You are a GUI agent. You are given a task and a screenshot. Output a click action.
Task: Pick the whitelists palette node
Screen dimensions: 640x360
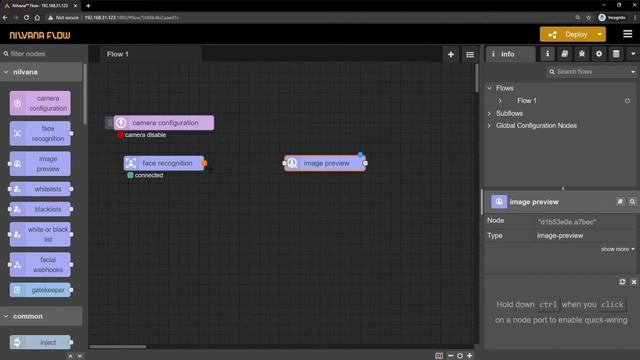pos(40,189)
